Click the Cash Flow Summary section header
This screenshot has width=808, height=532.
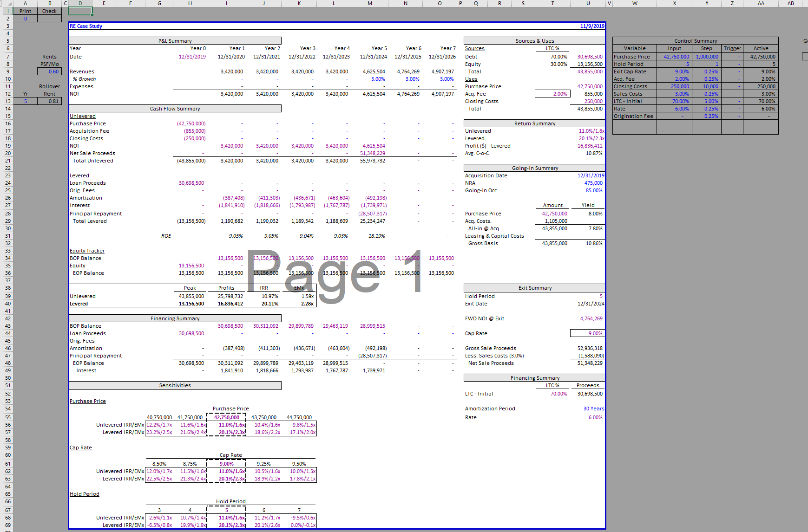[175, 109]
